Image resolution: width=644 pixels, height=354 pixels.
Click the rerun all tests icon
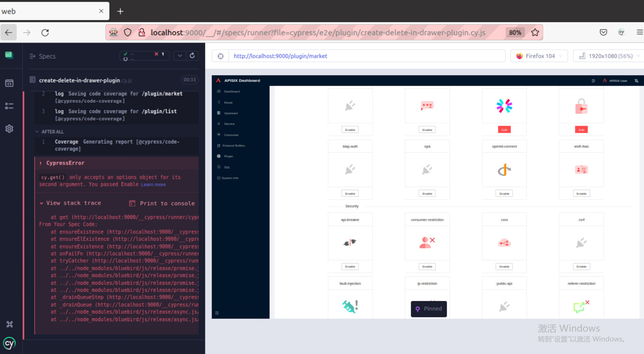192,56
